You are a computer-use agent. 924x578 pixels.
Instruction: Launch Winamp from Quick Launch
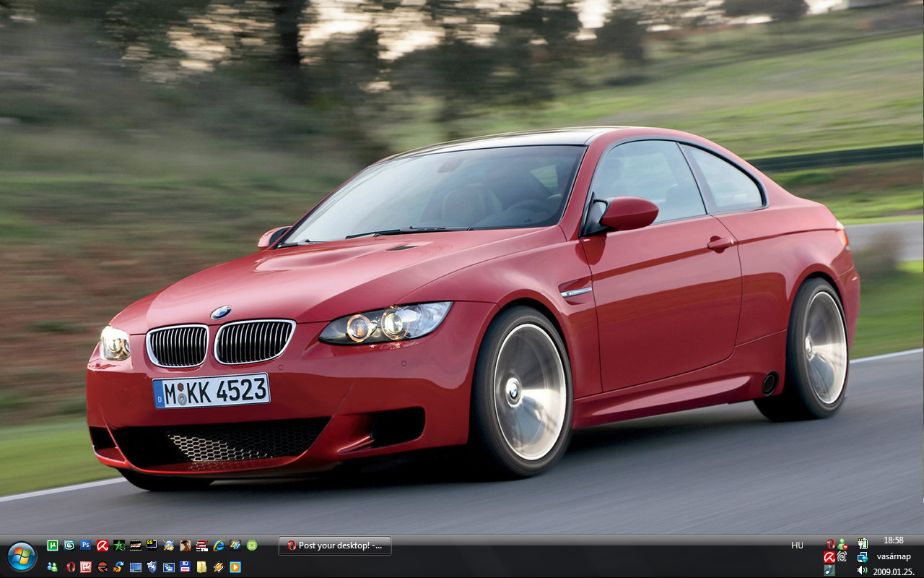pos(219,566)
